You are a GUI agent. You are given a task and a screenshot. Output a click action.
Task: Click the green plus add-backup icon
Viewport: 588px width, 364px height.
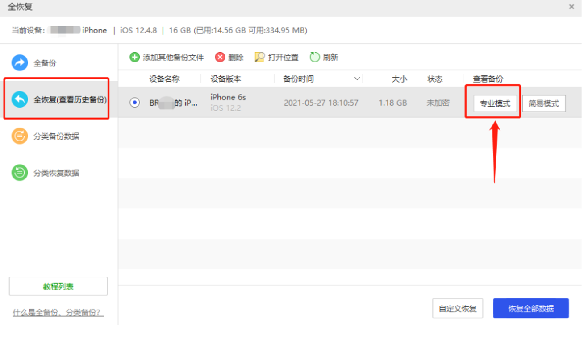click(134, 57)
